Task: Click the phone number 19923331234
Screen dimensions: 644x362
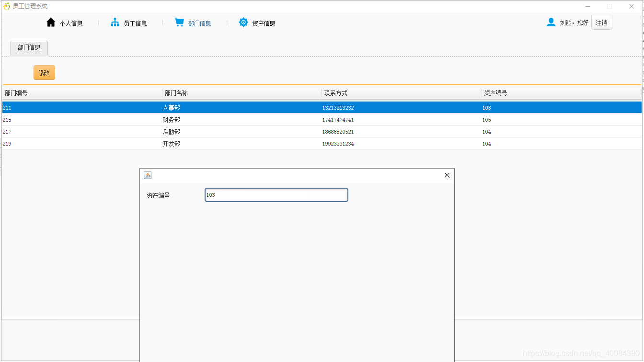Action: click(x=338, y=144)
